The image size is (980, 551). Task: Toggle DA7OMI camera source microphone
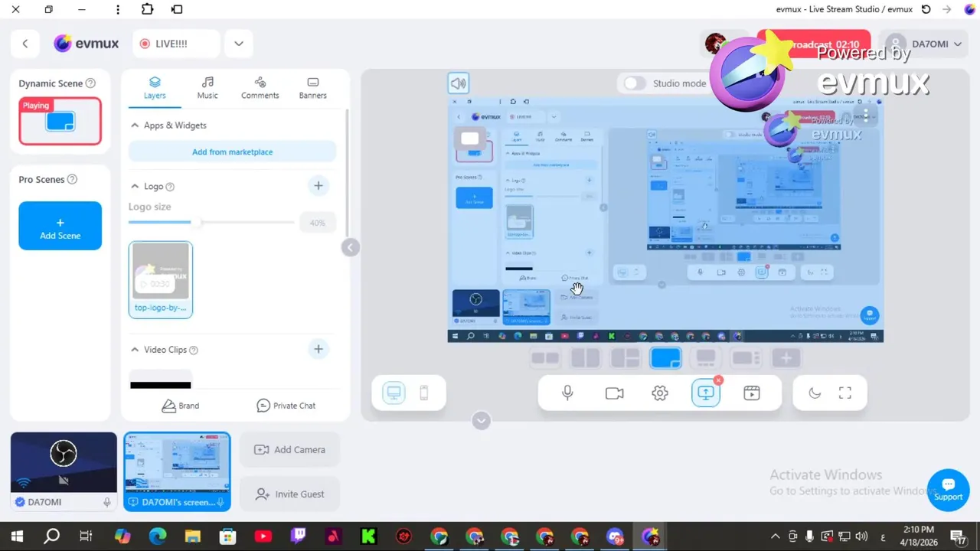click(107, 502)
